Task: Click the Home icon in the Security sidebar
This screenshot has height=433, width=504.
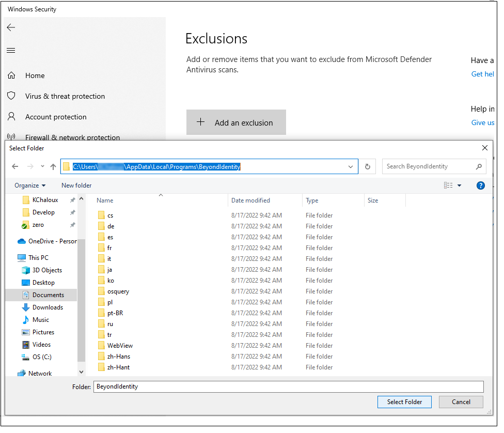Action: 11,75
